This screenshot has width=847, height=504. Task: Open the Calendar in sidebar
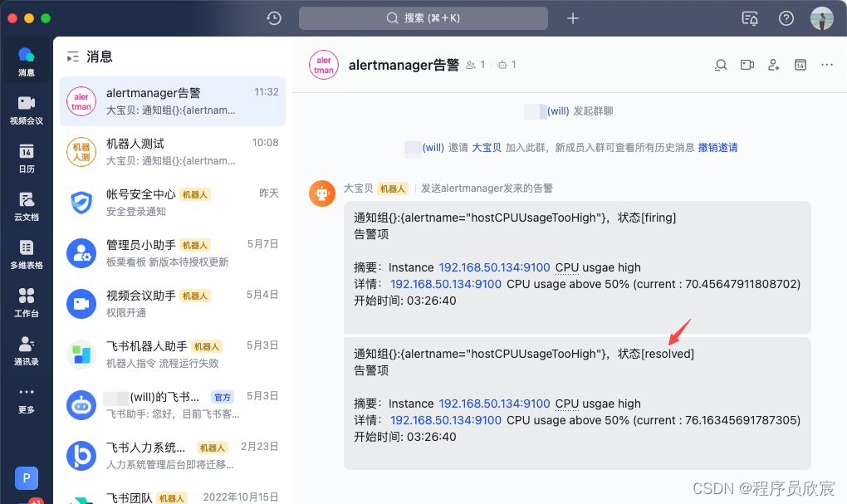pyautogui.click(x=26, y=158)
